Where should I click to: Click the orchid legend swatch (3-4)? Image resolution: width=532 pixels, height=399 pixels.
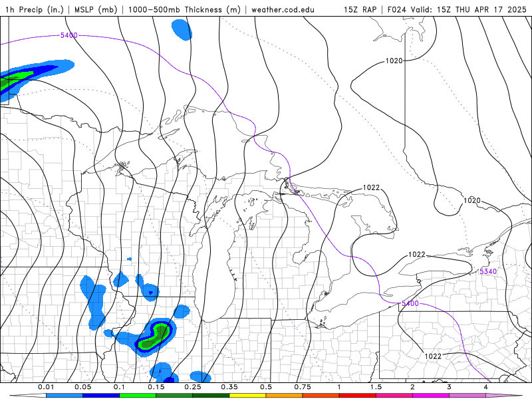(x=467, y=396)
